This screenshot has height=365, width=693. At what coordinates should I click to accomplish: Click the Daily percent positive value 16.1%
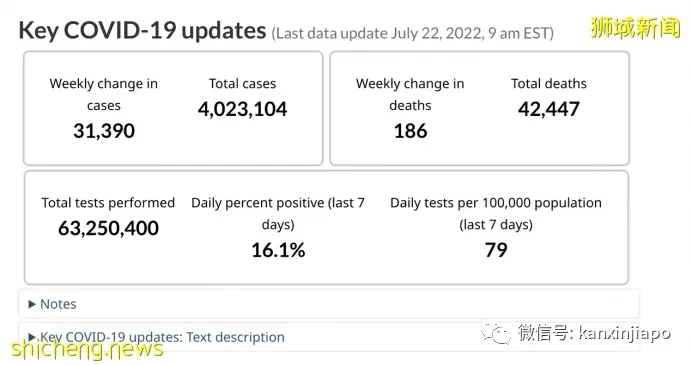278,250
